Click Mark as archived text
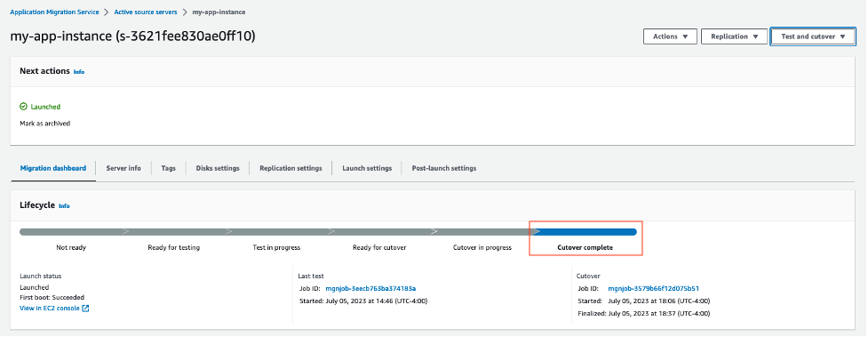The width and height of the screenshot is (868, 337). pos(44,124)
